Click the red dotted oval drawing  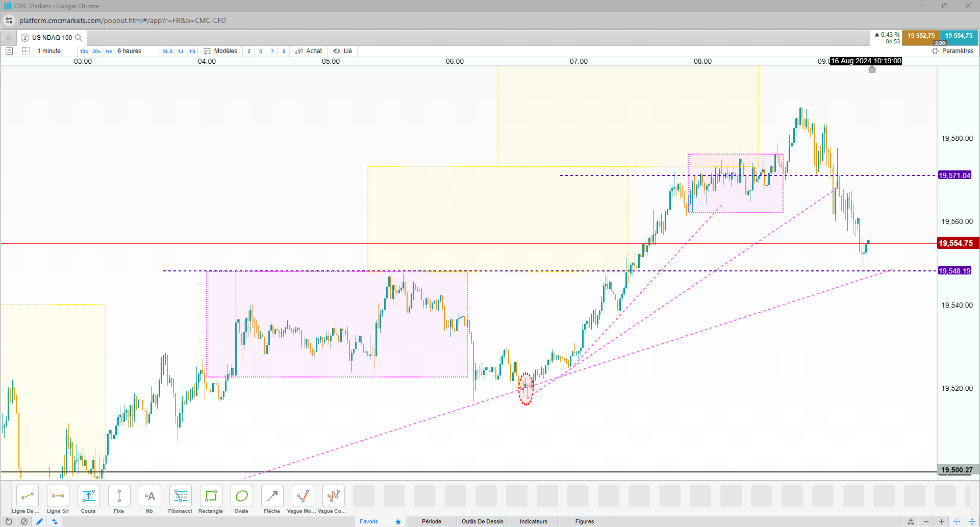point(526,389)
